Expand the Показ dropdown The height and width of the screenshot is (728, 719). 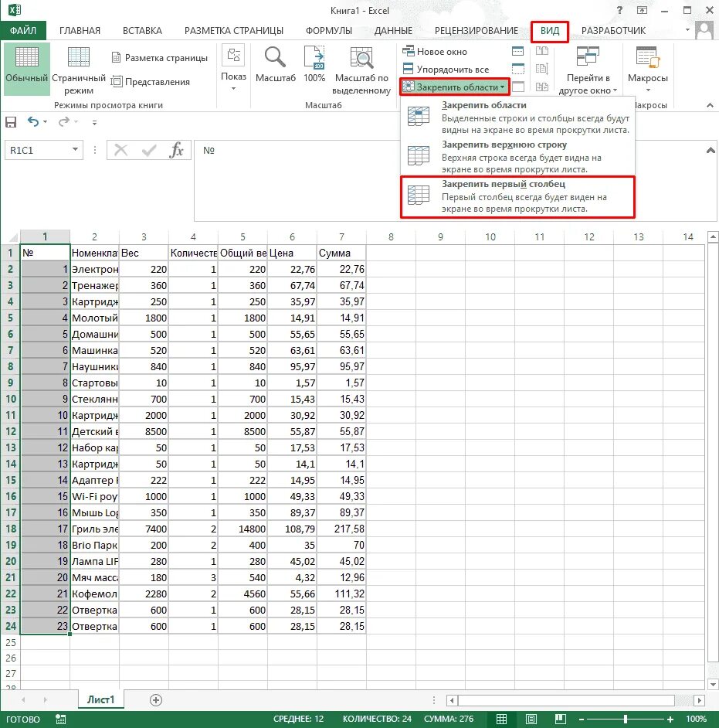pos(233,68)
